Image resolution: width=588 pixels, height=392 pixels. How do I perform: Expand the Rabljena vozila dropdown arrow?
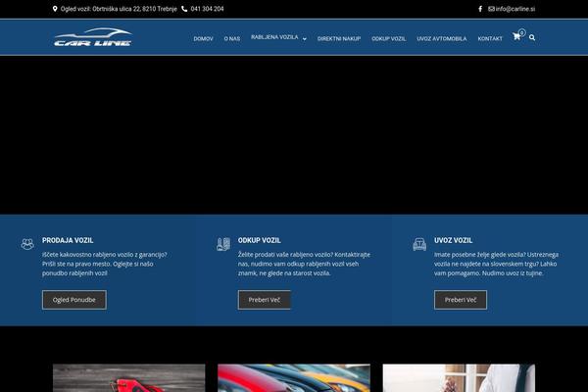[x=305, y=39]
